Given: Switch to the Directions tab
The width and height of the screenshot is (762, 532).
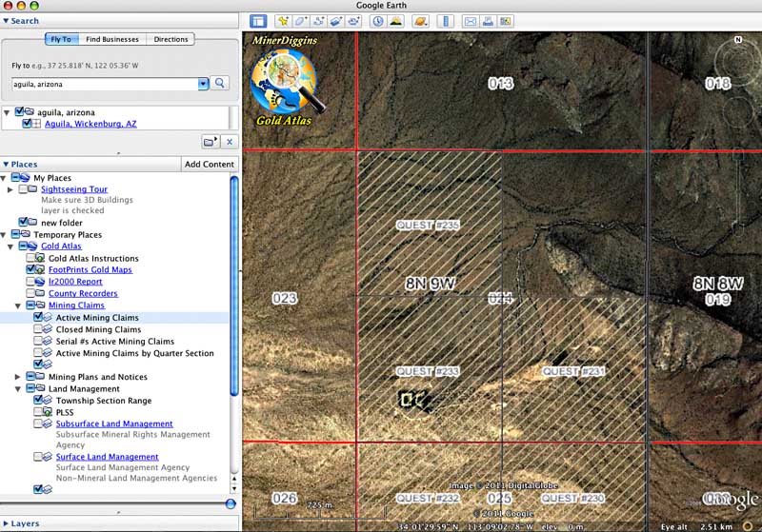Looking at the screenshot, I should [x=170, y=39].
